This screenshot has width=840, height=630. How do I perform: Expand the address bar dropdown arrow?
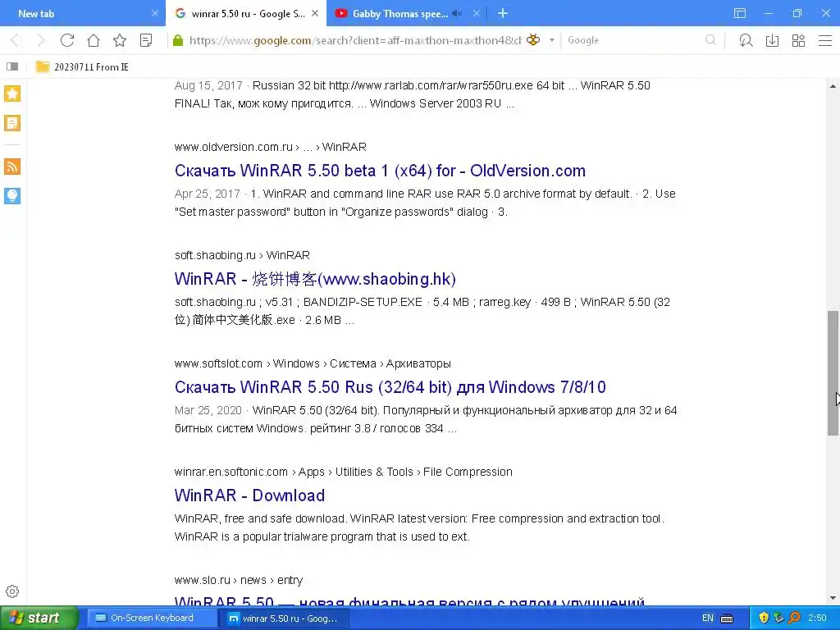click(x=552, y=40)
